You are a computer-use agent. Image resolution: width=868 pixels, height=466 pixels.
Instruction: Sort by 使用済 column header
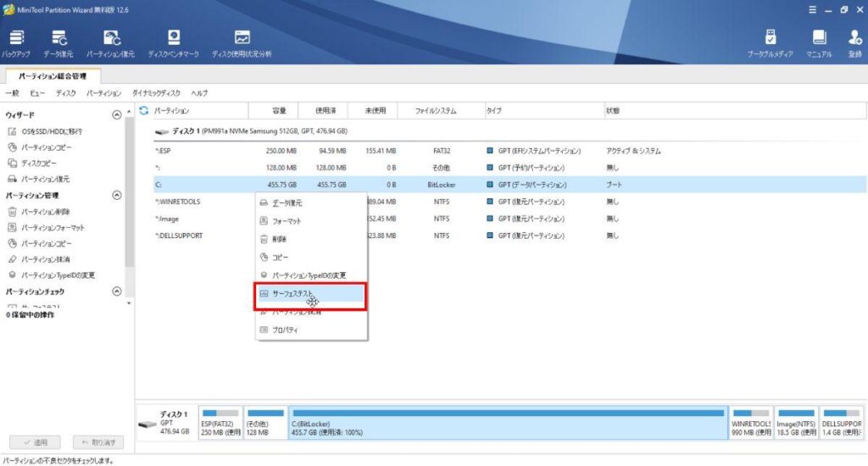[x=323, y=111]
